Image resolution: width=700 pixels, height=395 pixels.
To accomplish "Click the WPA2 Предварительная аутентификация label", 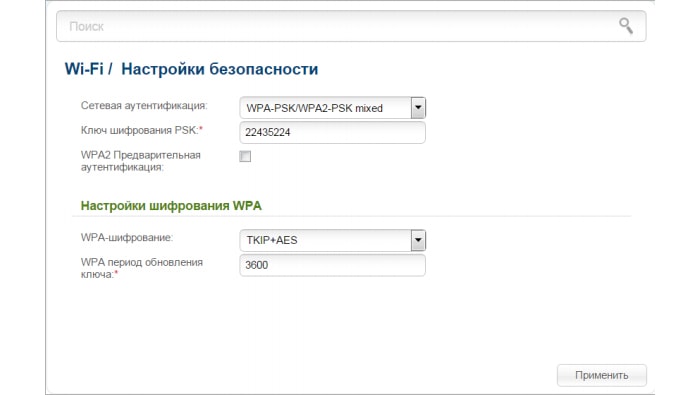I will click(x=141, y=161).
